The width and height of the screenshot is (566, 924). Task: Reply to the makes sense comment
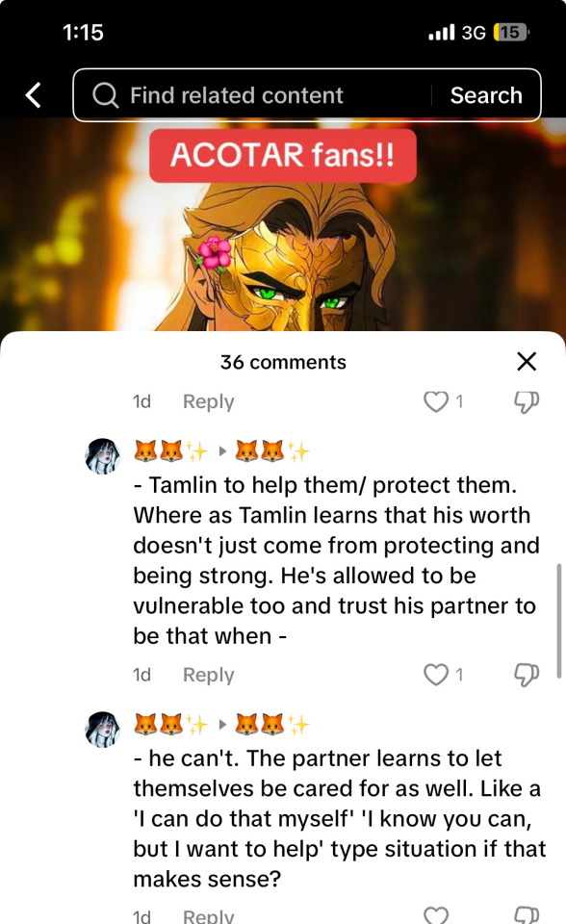pyautogui.click(x=208, y=915)
